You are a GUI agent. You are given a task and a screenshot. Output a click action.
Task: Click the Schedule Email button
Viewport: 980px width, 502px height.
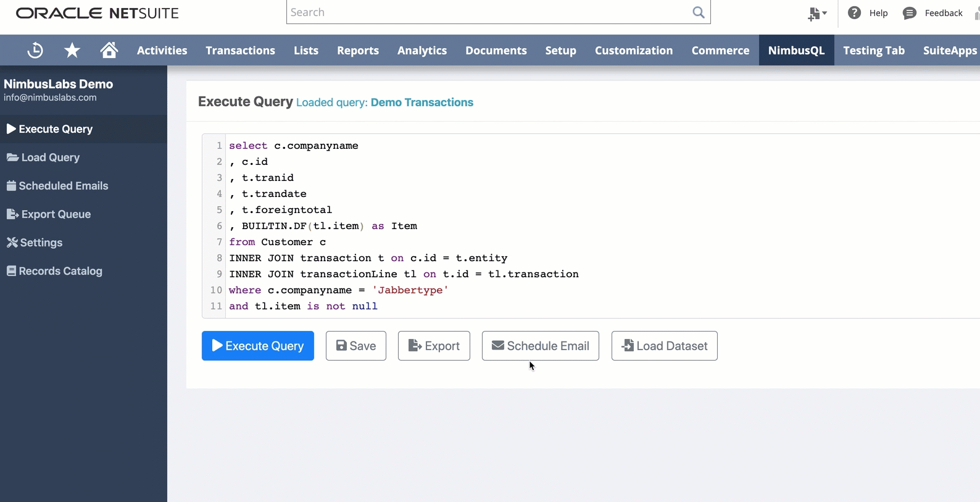click(541, 346)
